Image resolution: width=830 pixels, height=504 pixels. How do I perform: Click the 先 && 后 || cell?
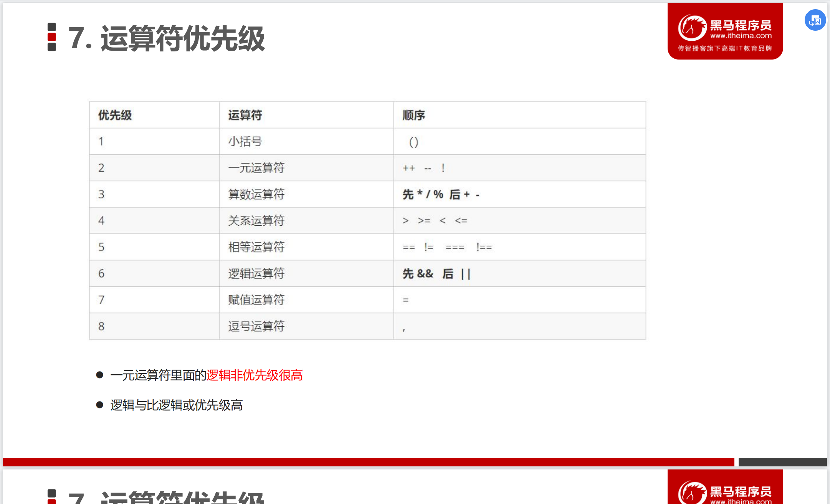519,273
